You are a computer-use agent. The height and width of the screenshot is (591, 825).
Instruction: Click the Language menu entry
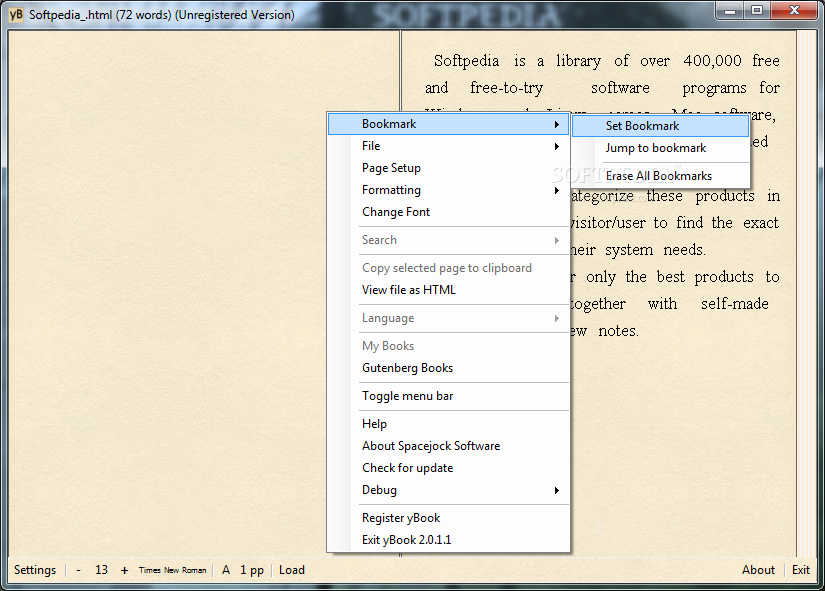447,318
